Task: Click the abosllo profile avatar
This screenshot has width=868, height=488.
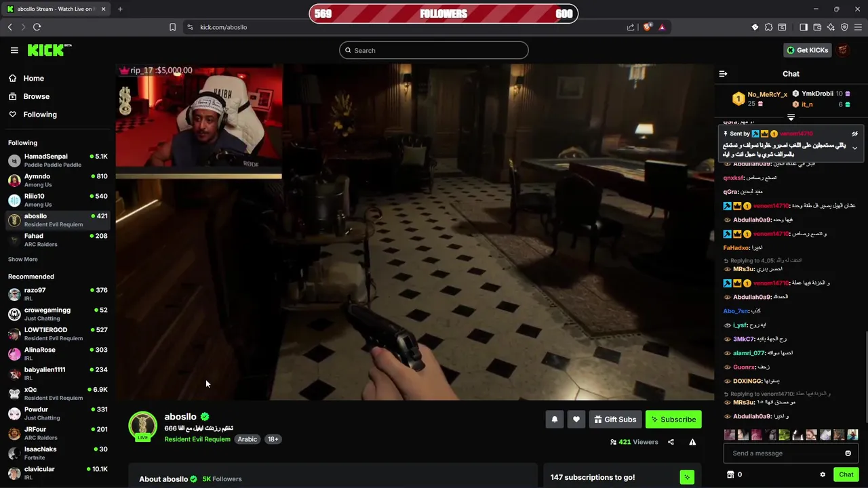Action: click(142, 426)
